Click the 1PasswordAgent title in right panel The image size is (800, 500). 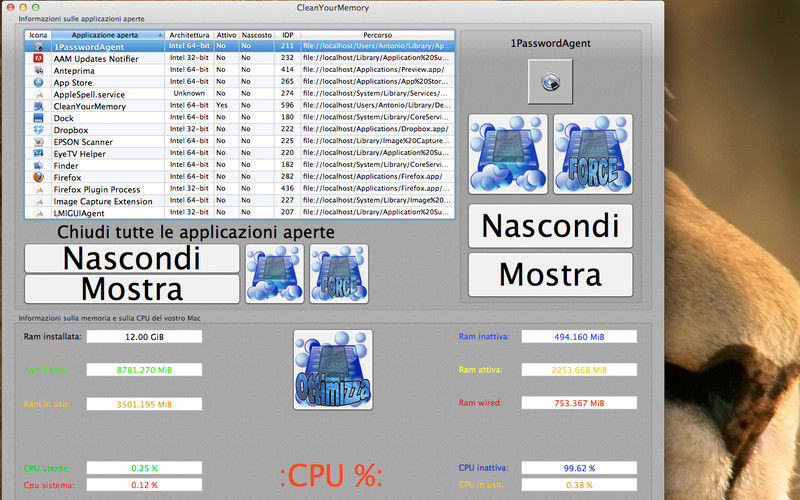click(x=551, y=43)
